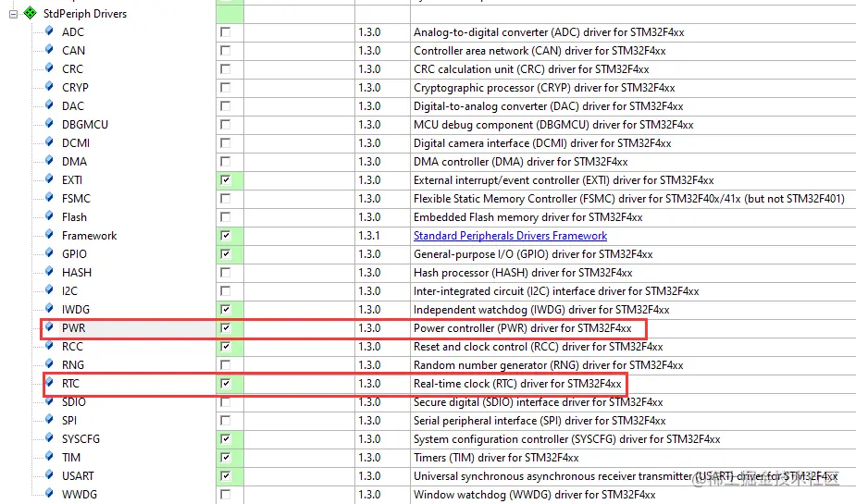Click 'System configuration controller (SYSCFG)' description

[566, 439]
